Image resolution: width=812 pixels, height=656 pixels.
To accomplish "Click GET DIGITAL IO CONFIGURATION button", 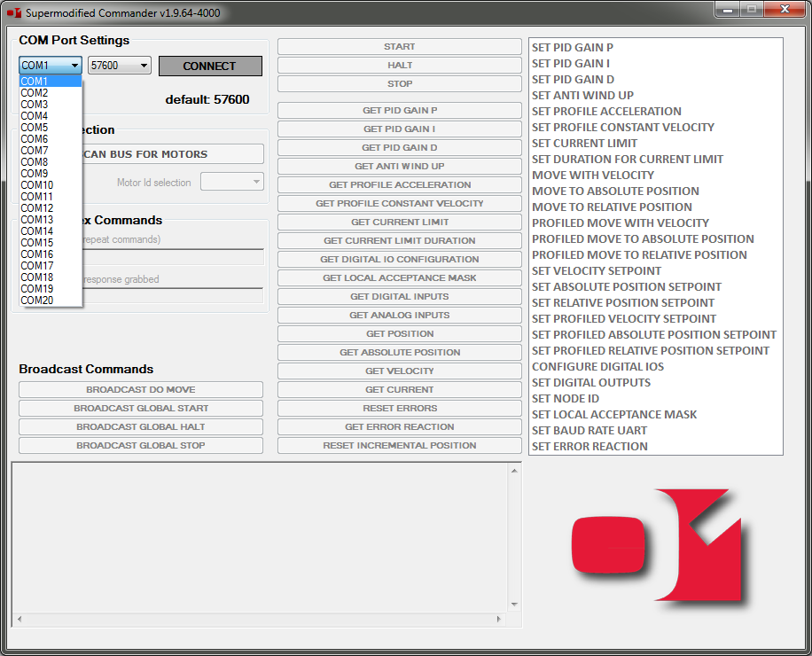I will point(399,260).
